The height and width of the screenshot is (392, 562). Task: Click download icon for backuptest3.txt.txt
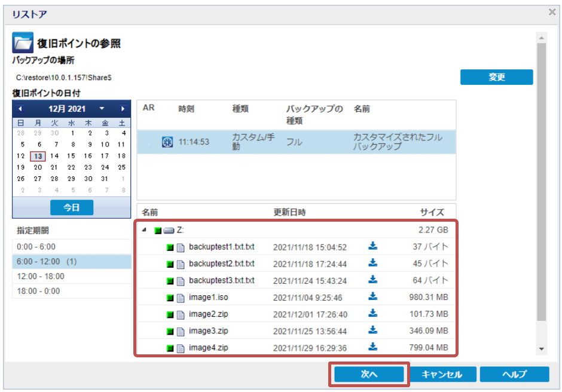(373, 280)
